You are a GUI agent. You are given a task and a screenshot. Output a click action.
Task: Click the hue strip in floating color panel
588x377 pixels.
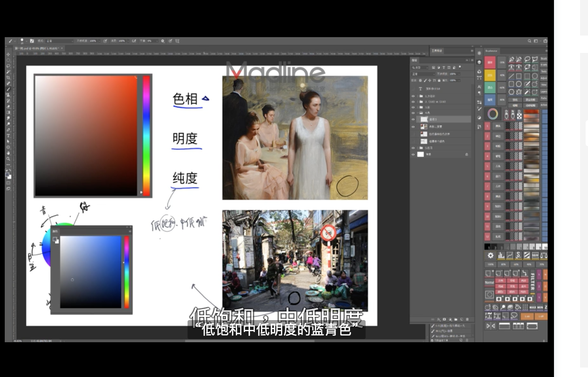(127, 272)
